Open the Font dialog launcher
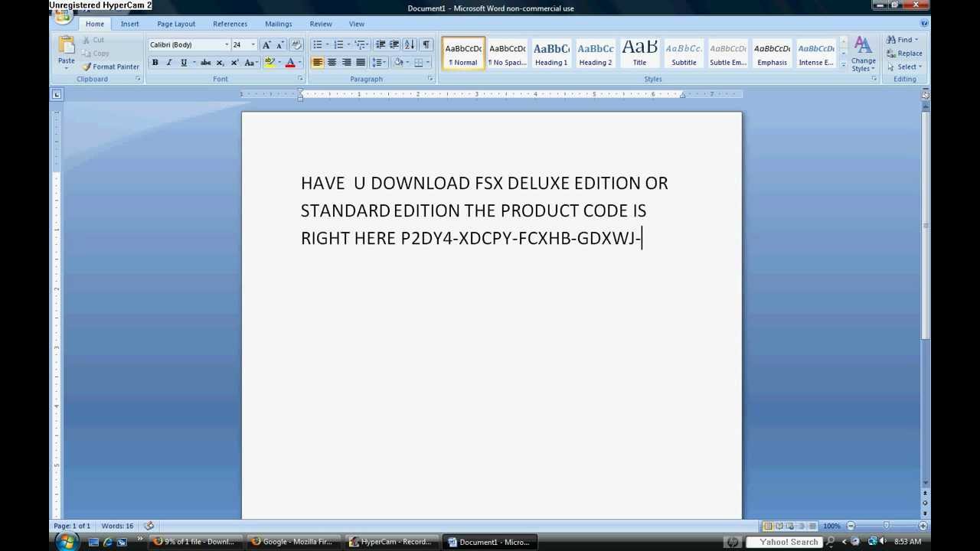 300,79
